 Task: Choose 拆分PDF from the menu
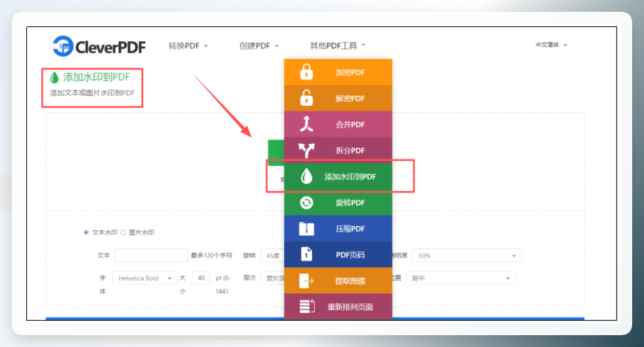click(338, 150)
